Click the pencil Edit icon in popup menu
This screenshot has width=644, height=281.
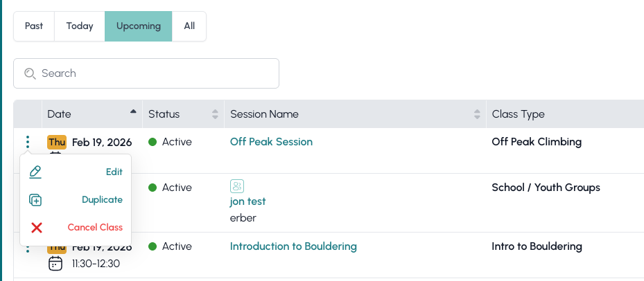pos(35,172)
